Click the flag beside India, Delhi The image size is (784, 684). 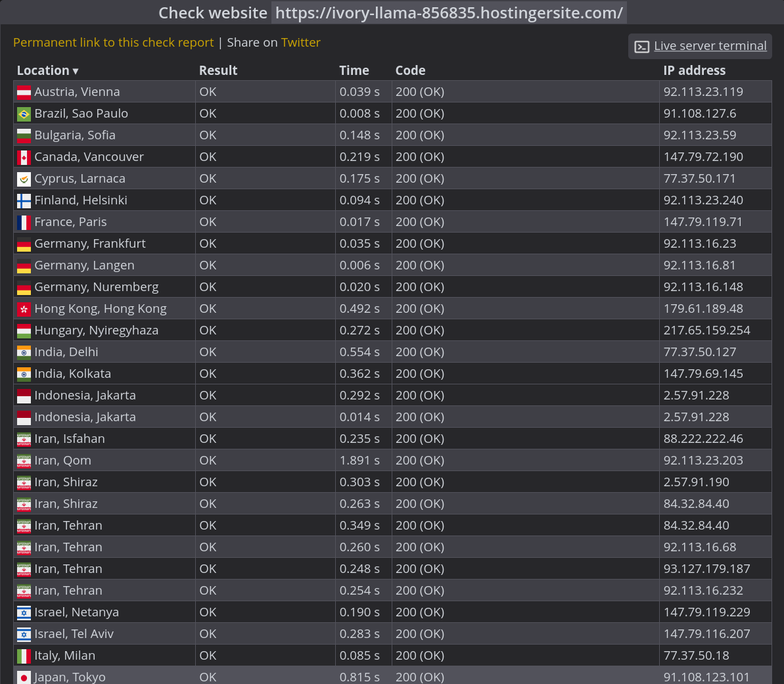pyautogui.click(x=24, y=352)
